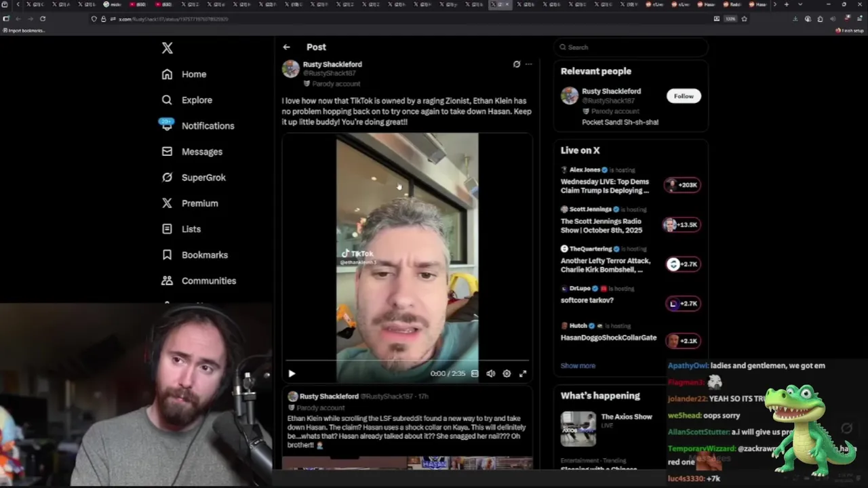Screen dimensions: 868x488
Task: Toggle video captions
Action: coord(475,373)
